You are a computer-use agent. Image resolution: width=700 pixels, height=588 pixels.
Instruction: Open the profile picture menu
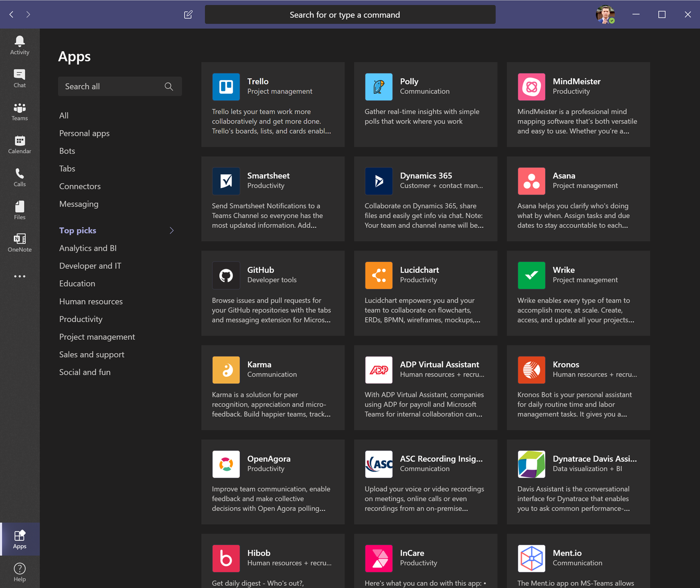[x=605, y=14]
